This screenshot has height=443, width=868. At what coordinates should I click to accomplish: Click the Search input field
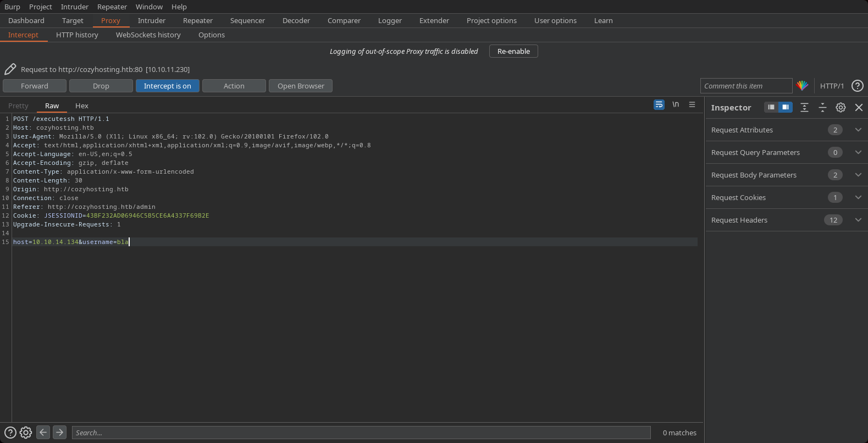[361, 433]
